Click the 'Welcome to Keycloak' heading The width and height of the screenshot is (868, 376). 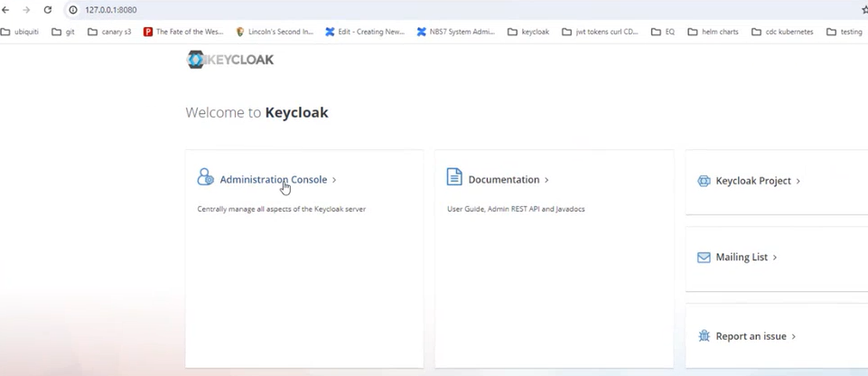(x=257, y=113)
